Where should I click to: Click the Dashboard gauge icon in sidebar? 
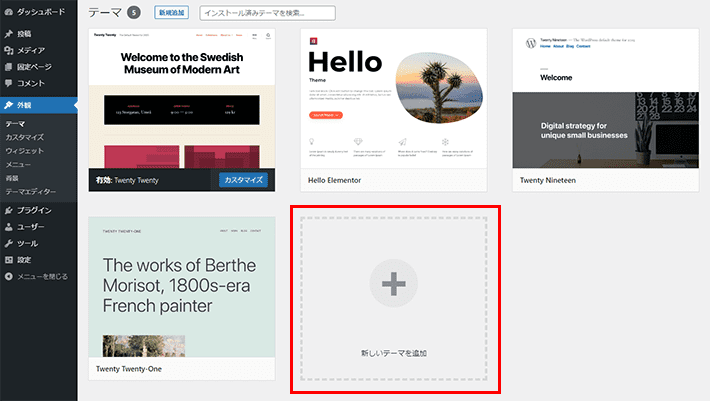tap(8, 12)
